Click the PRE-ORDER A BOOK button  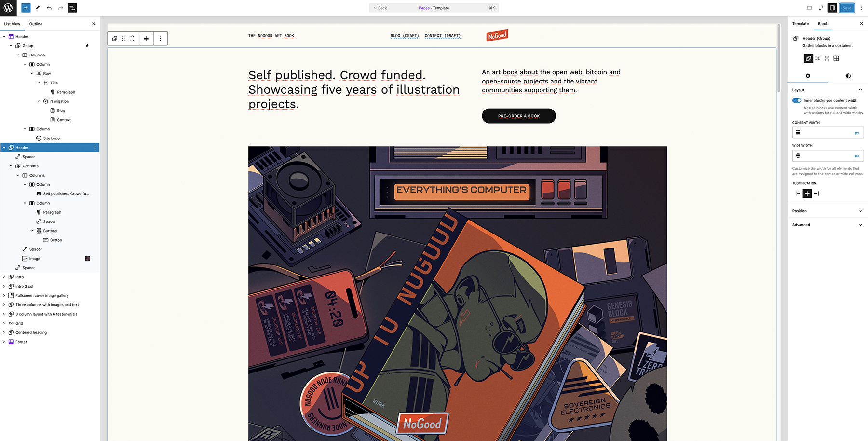(x=519, y=116)
